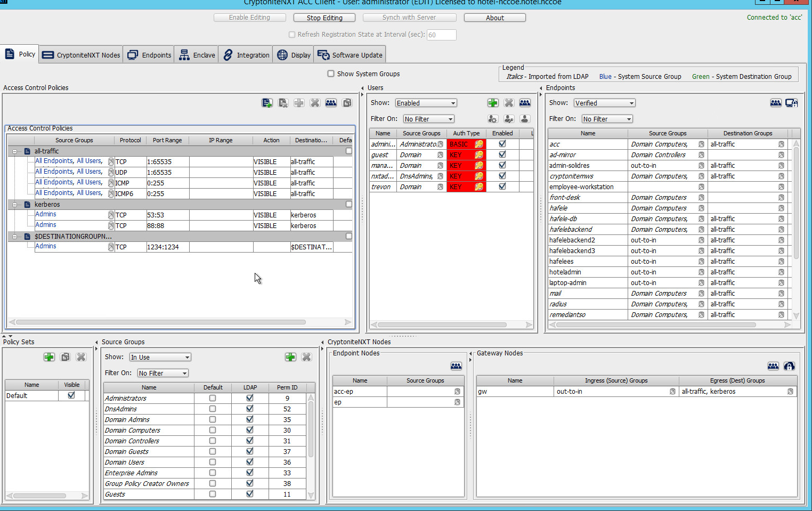Click the delete user X icon

(x=509, y=103)
